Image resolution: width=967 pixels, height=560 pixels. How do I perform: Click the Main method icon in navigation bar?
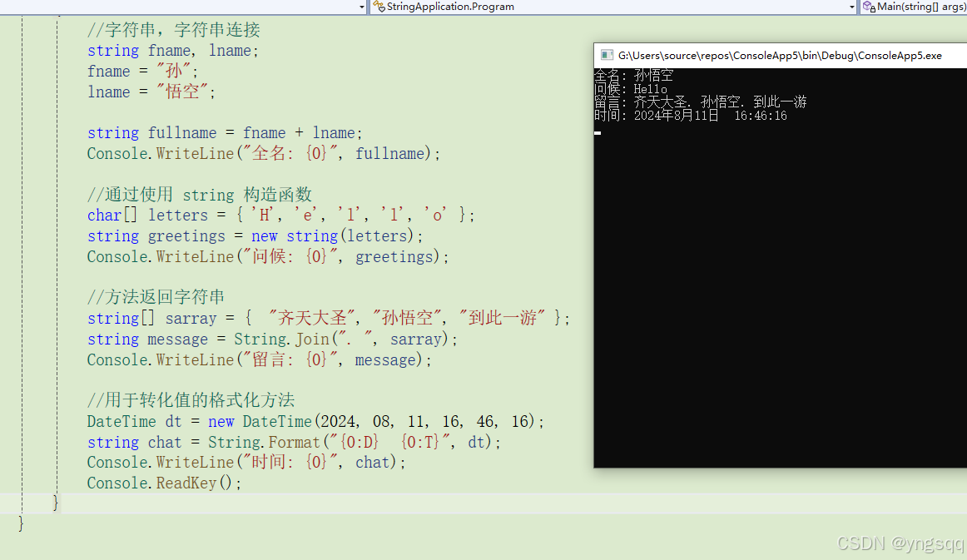tap(869, 6)
